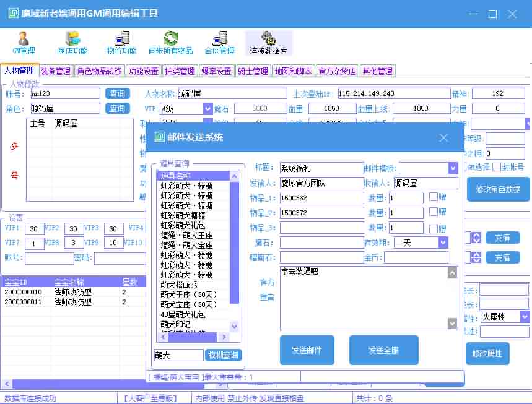Click the 发送邮件 button

(307, 351)
